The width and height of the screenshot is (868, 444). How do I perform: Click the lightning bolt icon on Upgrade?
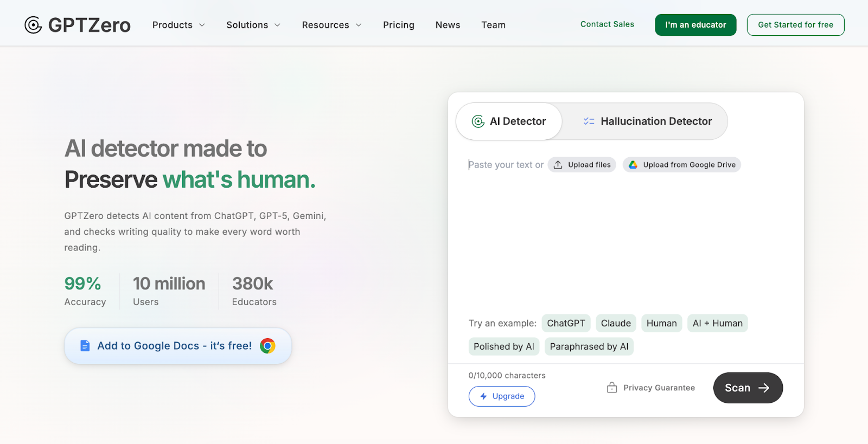483,396
